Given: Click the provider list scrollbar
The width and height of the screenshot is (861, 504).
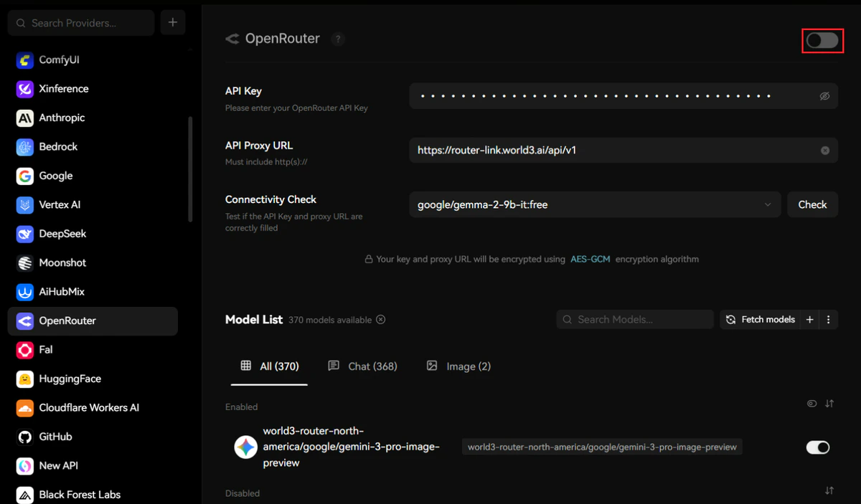Looking at the screenshot, I should [x=190, y=169].
